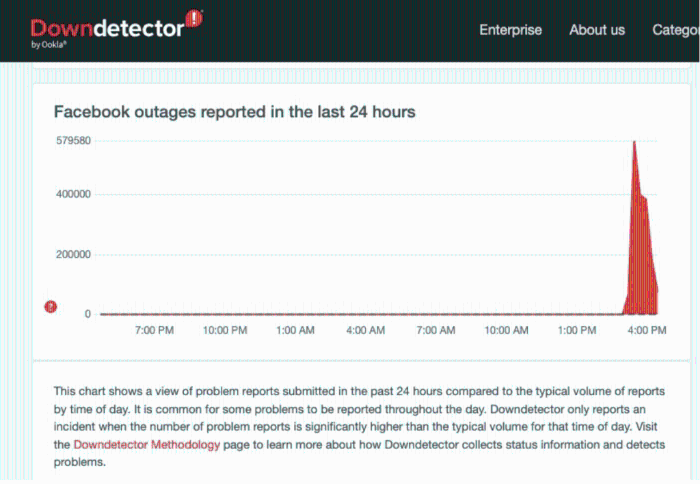Select the 10:00 AM time axis label
This screenshot has height=484, width=700.
[x=506, y=330]
